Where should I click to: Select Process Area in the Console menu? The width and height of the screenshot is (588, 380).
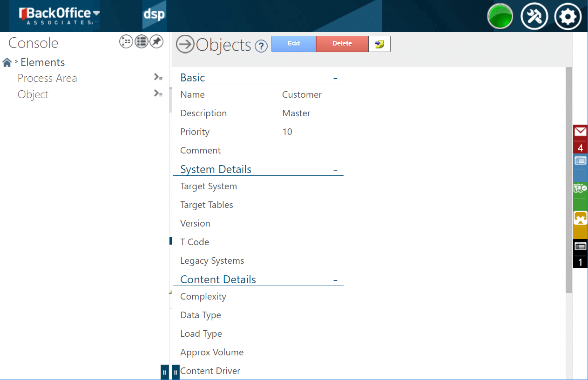[47, 78]
